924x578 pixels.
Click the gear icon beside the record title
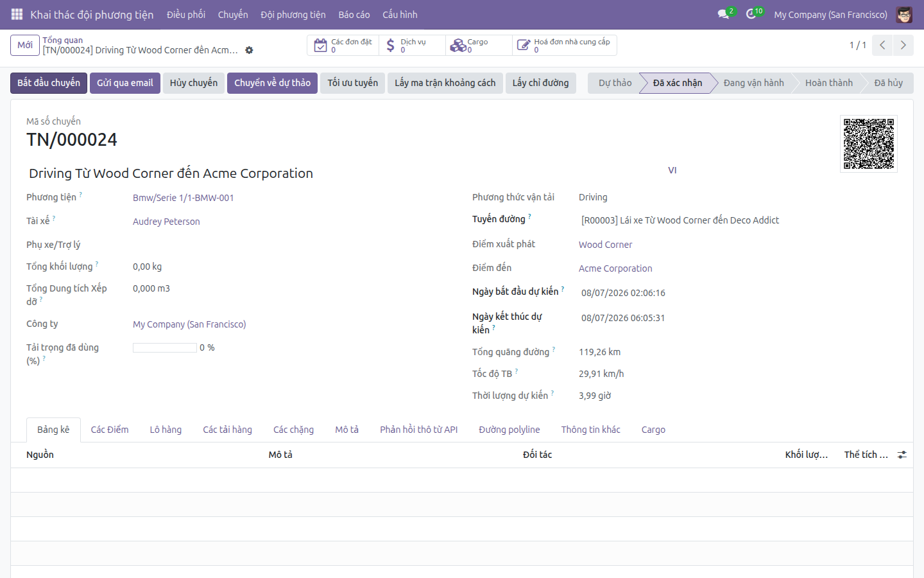click(249, 50)
